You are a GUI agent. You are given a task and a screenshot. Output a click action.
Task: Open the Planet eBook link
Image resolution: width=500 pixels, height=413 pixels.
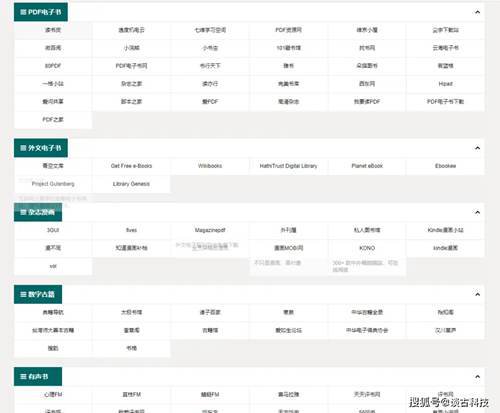coord(367,166)
